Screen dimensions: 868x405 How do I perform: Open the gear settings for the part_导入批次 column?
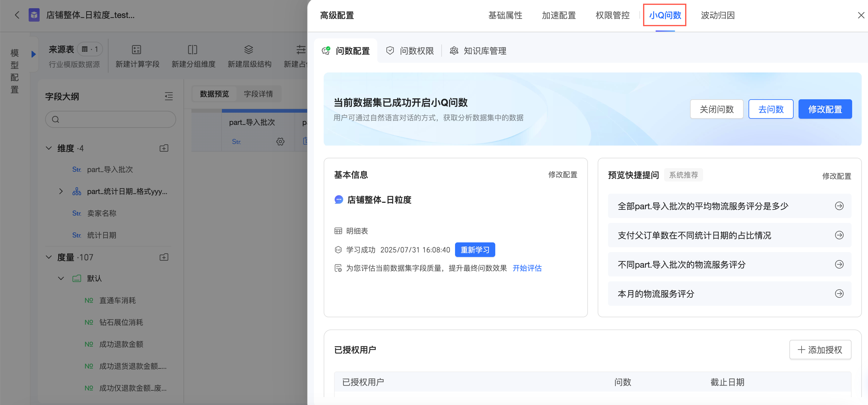pyautogui.click(x=280, y=142)
